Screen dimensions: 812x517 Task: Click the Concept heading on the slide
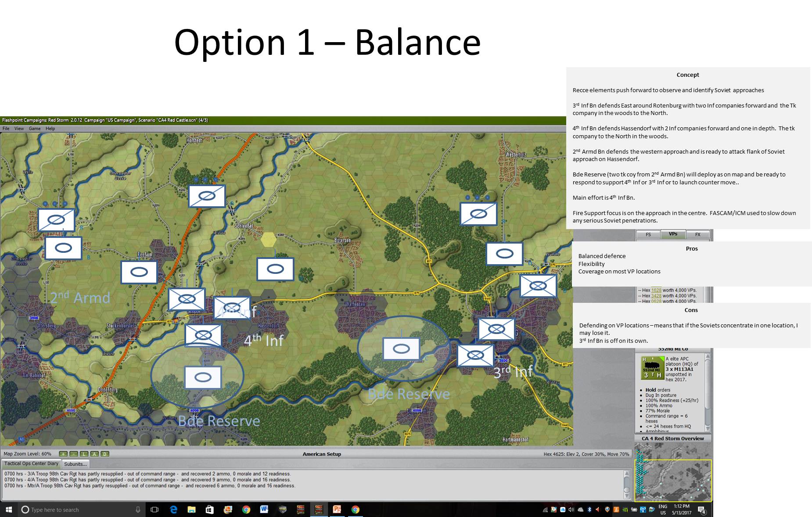(688, 75)
